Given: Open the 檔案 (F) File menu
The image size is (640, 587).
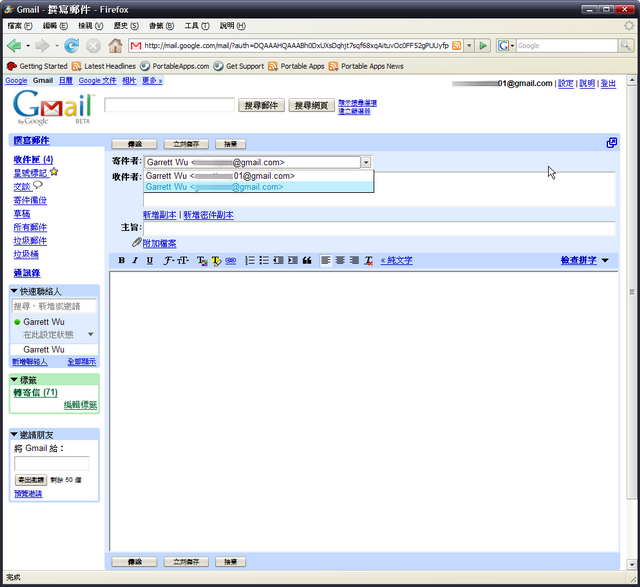Looking at the screenshot, I should 20,26.
